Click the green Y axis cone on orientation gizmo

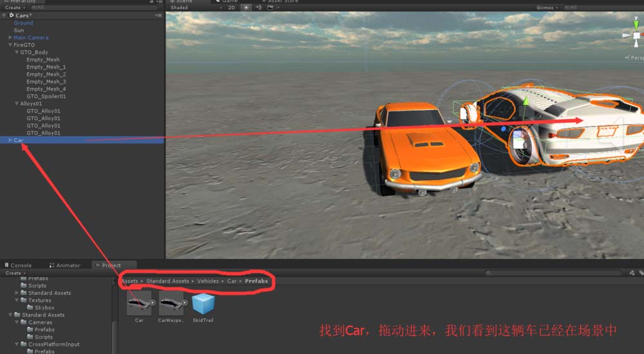click(x=636, y=24)
